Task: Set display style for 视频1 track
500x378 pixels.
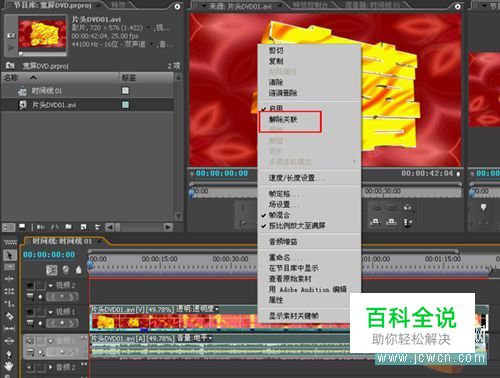Action: tap(30, 323)
